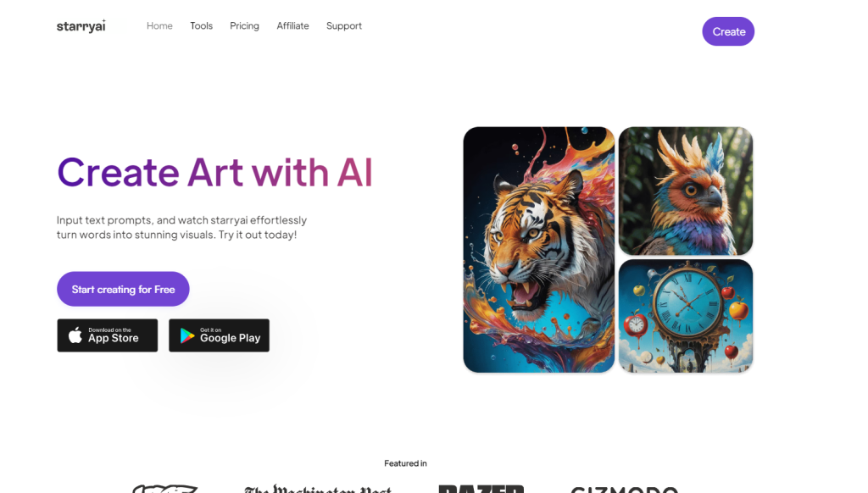
Task: Click the Google Play triangle icon
Action: [x=187, y=335]
